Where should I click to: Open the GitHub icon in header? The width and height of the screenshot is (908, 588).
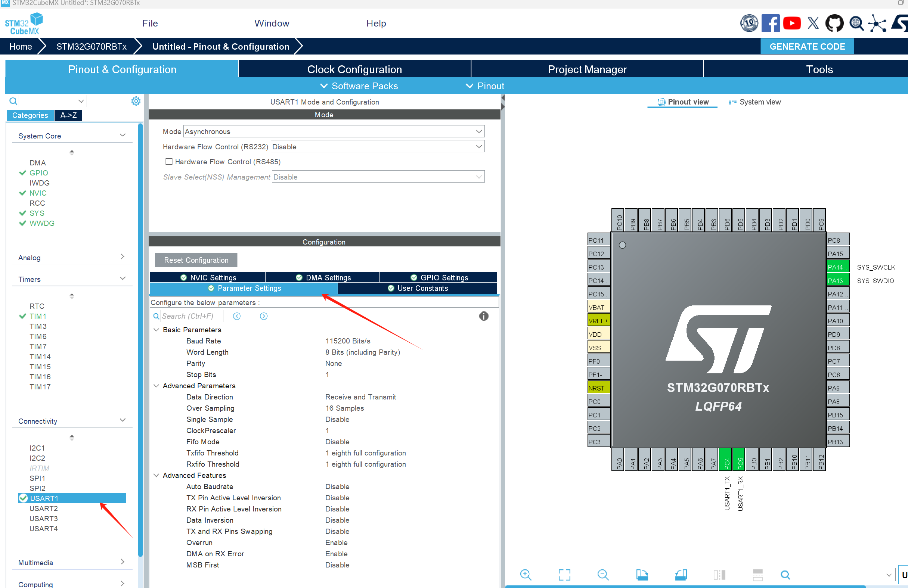click(x=834, y=24)
